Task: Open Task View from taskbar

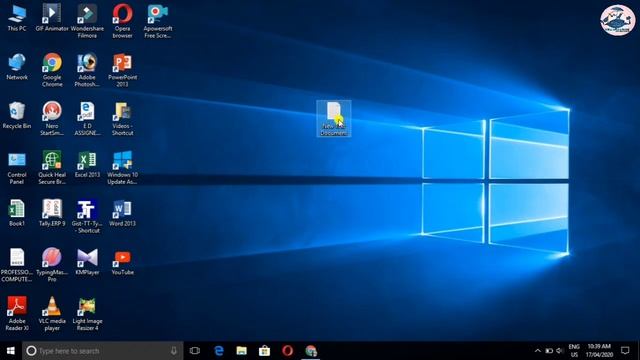Action: (x=195, y=351)
